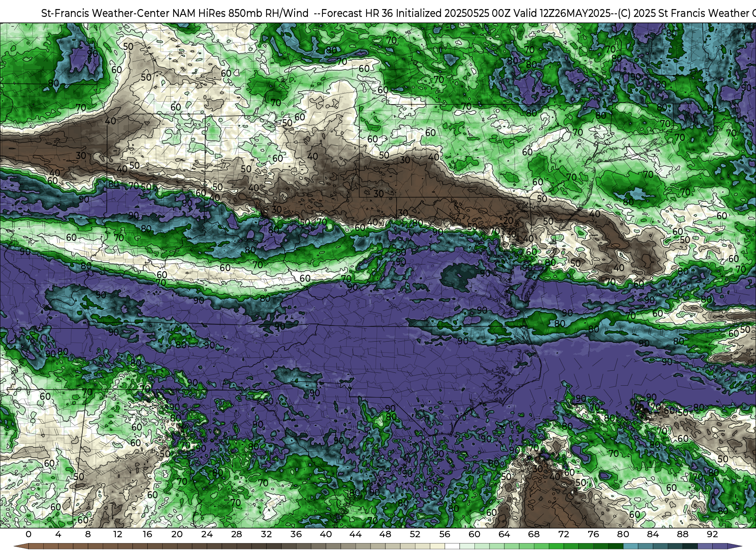The width and height of the screenshot is (756, 551).
Task: Click the colorbar tick label 16
Action: coord(147,534)
